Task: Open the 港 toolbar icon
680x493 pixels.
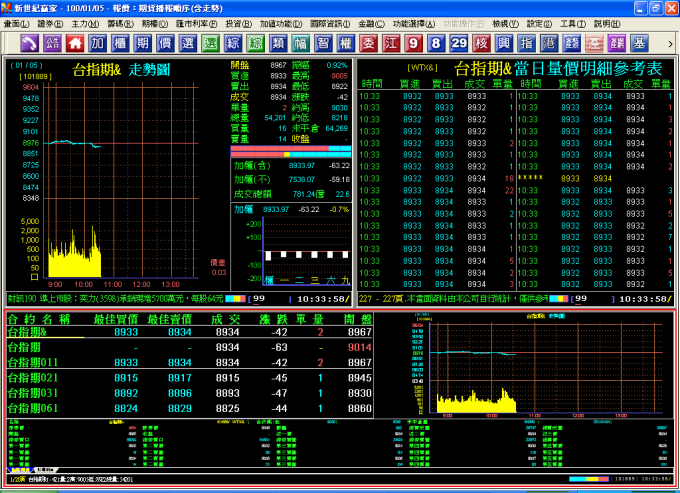Action: [x=549, y=43]
